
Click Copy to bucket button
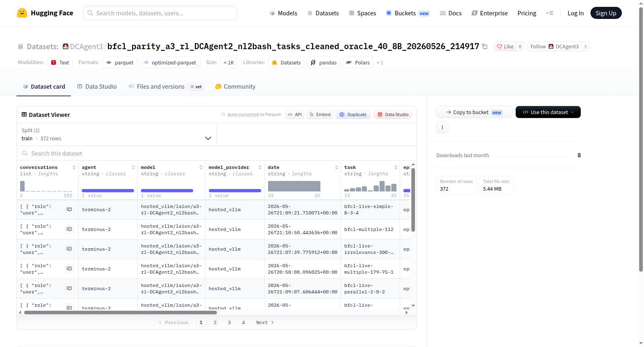(474, 112)
